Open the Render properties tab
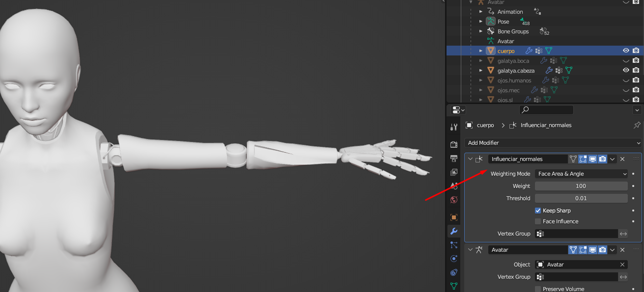Viewport: 644px width, 292px height. click(454, 144)
